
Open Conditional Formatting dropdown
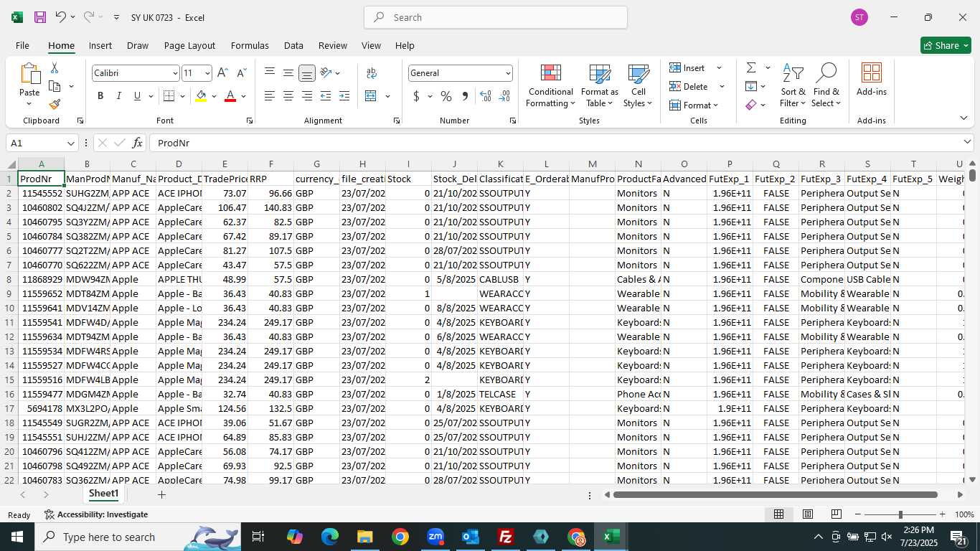pyautogui.click(x=551, y=85)
